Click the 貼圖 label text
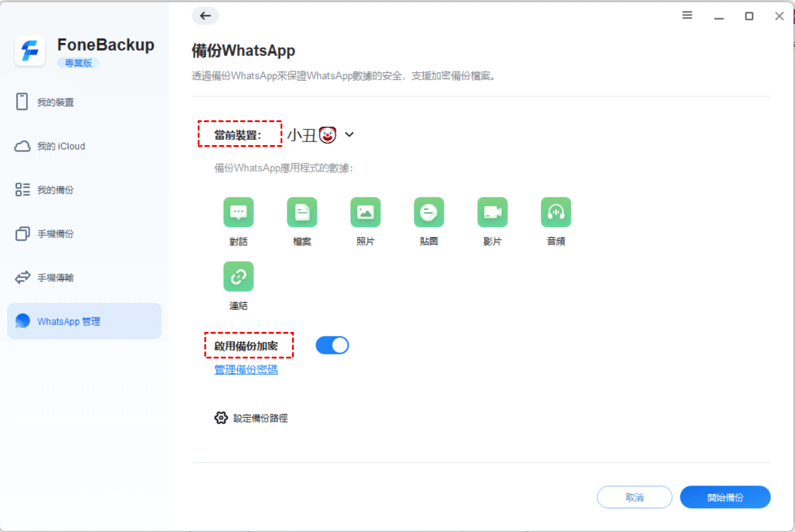 429,241
